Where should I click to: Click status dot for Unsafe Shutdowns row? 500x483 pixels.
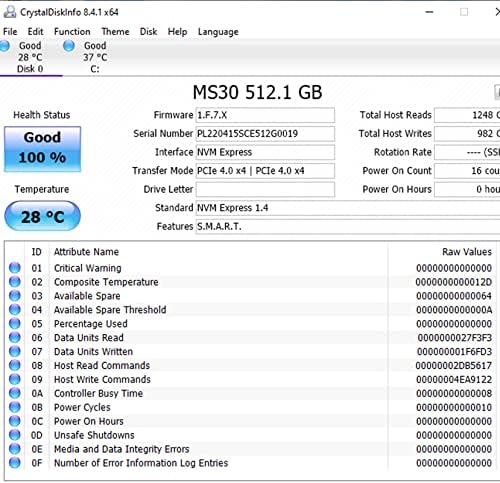click(15, 435)
